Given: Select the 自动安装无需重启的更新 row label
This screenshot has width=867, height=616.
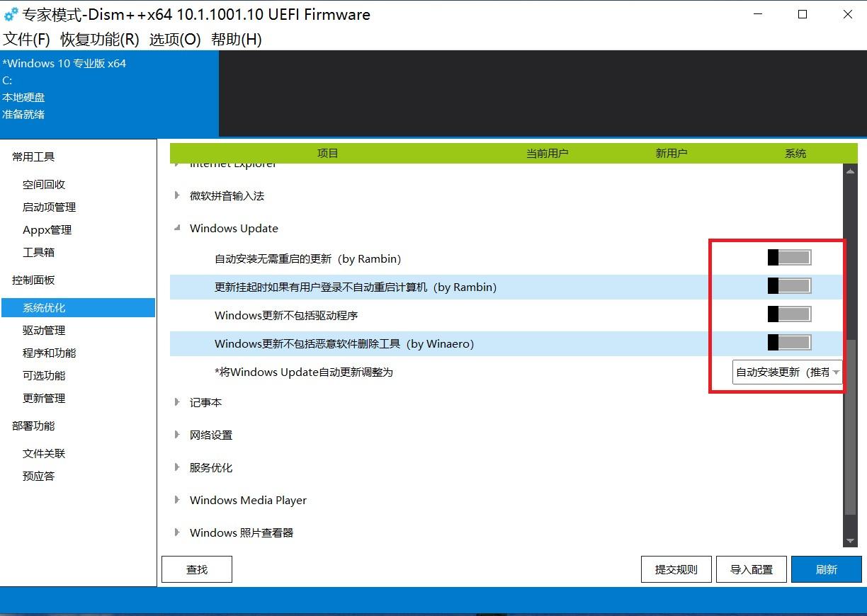Looking at the screenshot, I should point(308,258).
